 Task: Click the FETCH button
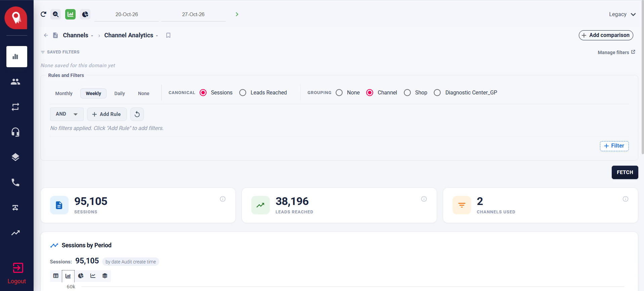(625, 172)
